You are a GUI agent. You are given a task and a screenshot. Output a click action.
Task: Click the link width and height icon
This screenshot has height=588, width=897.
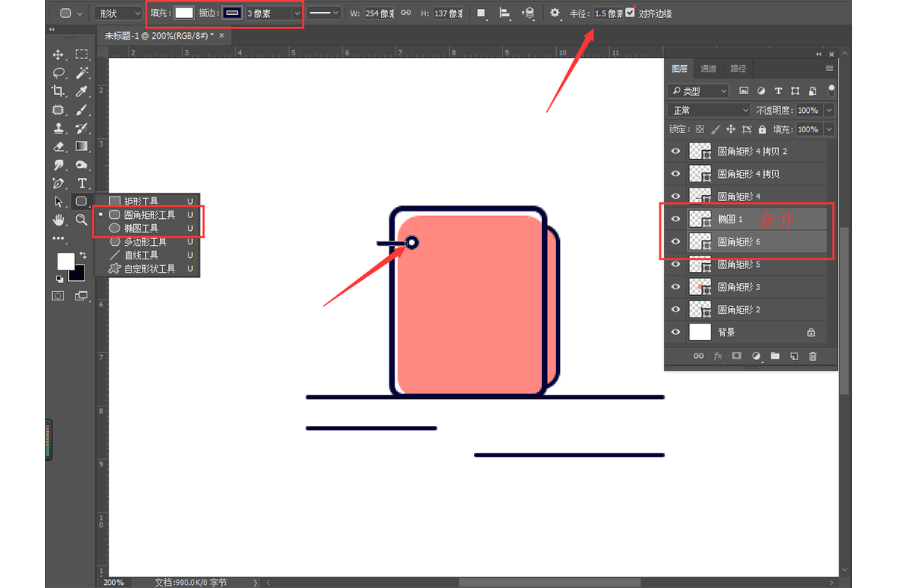tap(406, 13)
